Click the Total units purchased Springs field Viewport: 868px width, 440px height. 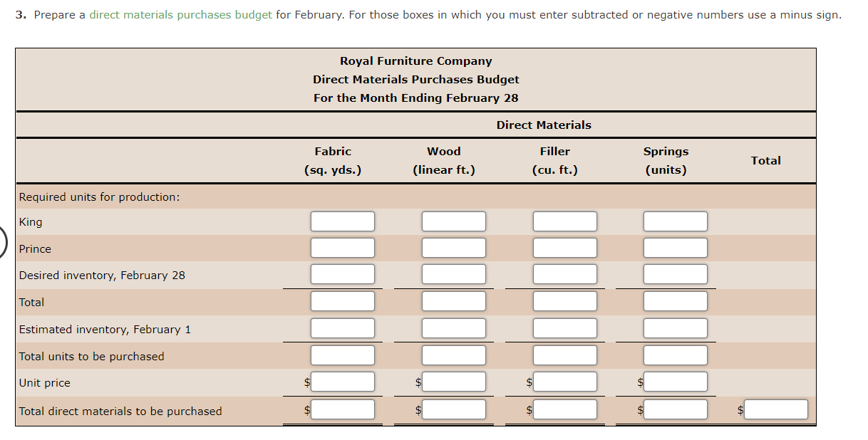tap(675, 355)
